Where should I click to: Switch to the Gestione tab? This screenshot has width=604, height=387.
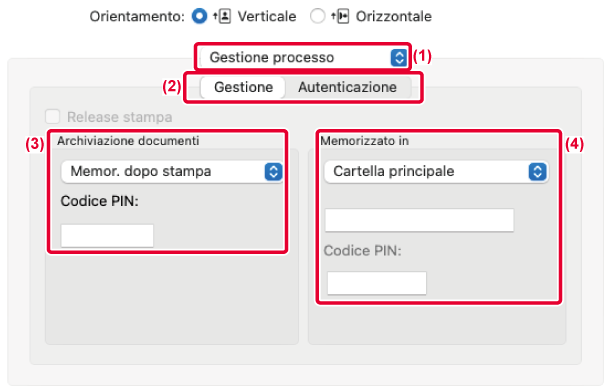tap(243, 87)
